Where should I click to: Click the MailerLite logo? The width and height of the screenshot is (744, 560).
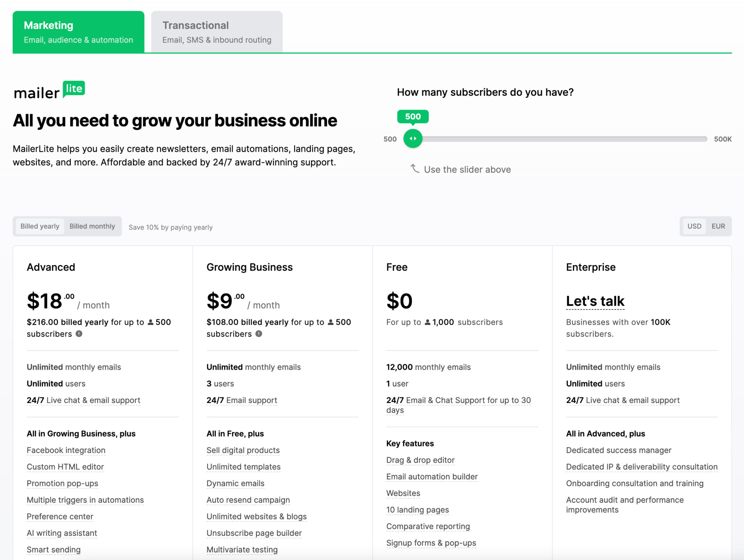pos(49,90)
